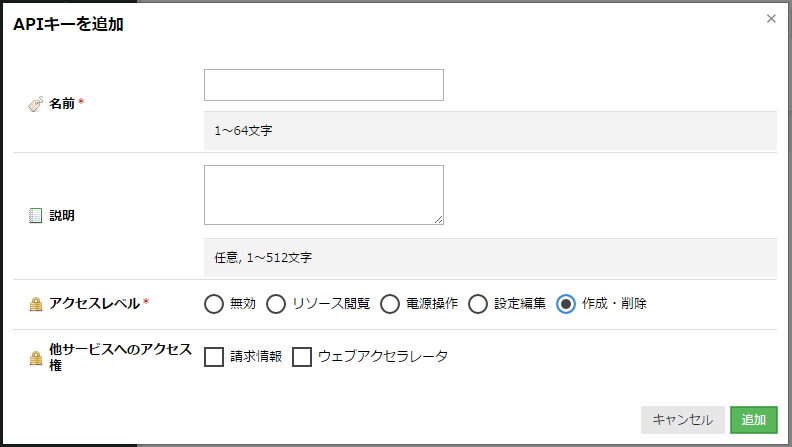Image resolution: width=792 pixels, height=447 pixels.
Task: Choose the 設定編集 radio option
Action: (477, 304)
